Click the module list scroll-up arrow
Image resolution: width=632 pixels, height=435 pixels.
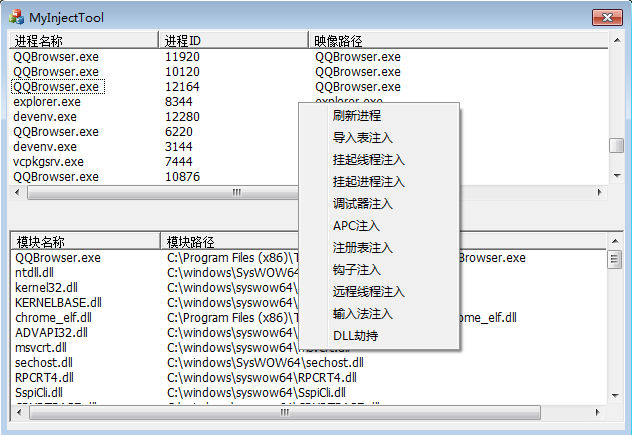coord(615,241)
